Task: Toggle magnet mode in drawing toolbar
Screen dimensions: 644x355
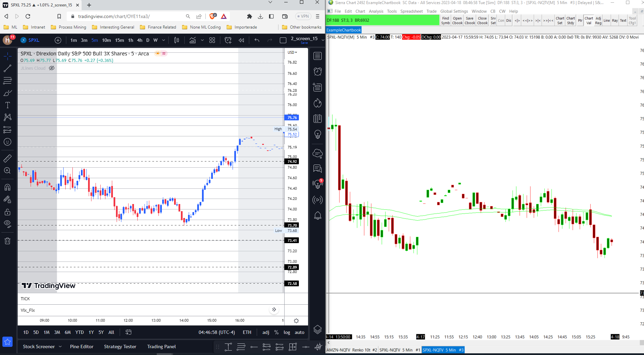Action: (7, 187)
